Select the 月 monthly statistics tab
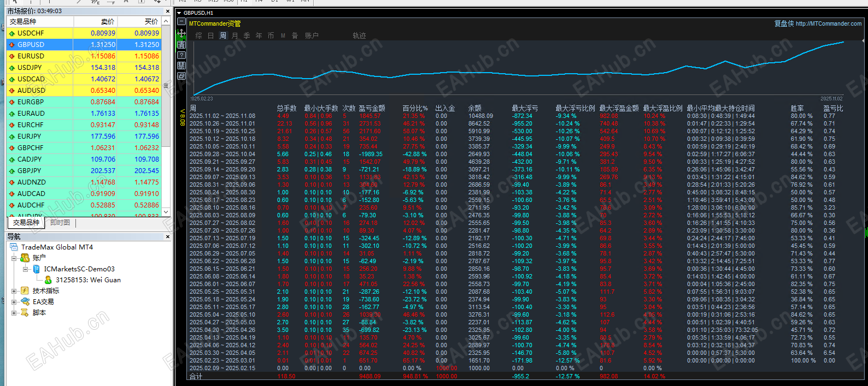 click(235, 35)
